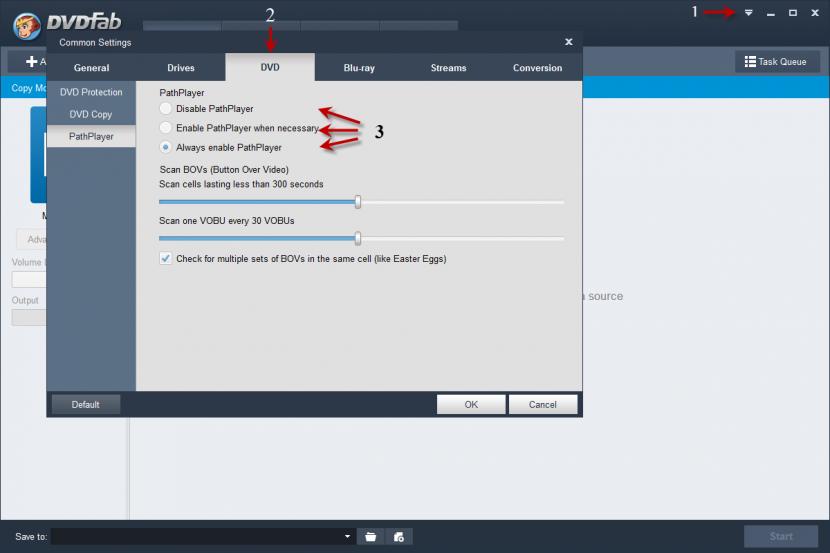Image resolution: width=830 pixels, height=553 pixels.
Task: Toggle Check for multiple sets of BOVs
Action: 166,258
